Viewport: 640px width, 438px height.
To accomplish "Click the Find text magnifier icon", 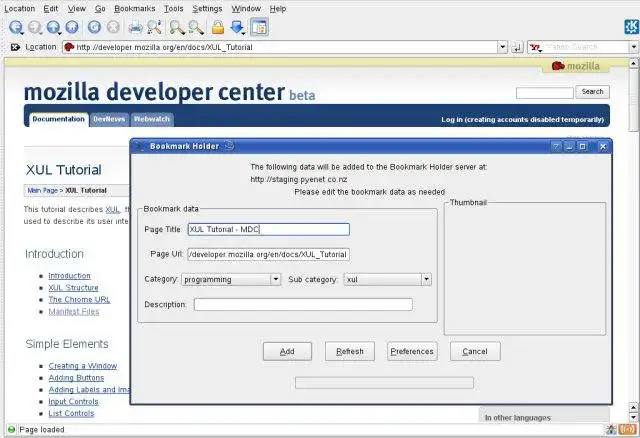I will tap(154, 27).
